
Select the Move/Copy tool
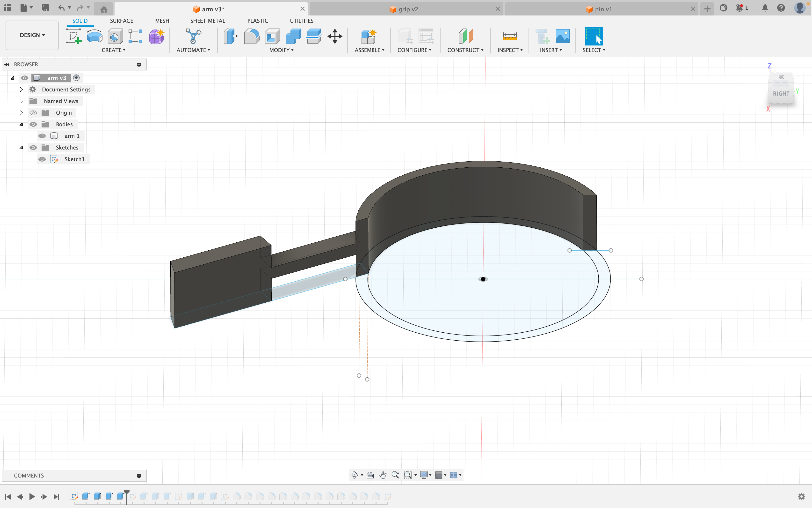click(335, 36)
